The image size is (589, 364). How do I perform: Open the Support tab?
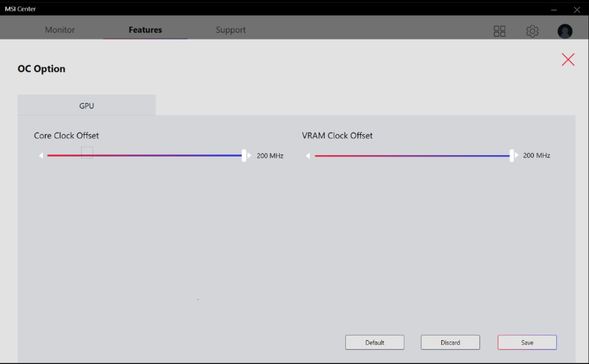[x=231, y=30]
